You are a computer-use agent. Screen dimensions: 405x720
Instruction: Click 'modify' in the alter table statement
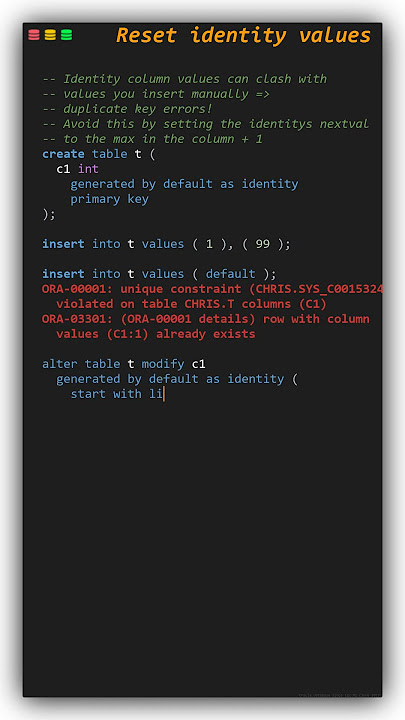(x=163, y=365)
